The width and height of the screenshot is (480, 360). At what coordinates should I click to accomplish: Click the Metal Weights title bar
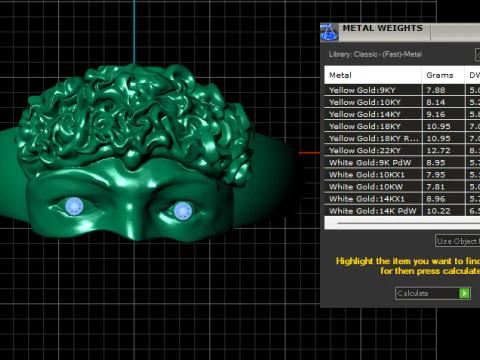coord(400,32)
